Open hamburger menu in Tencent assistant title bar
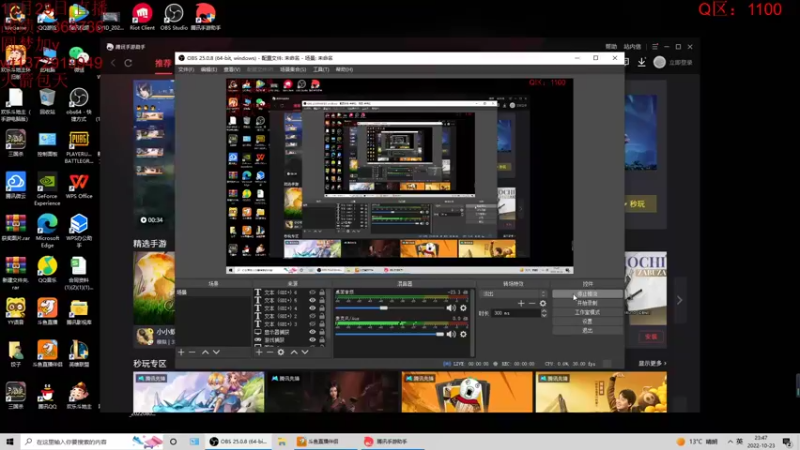 [x=655, y=46]
